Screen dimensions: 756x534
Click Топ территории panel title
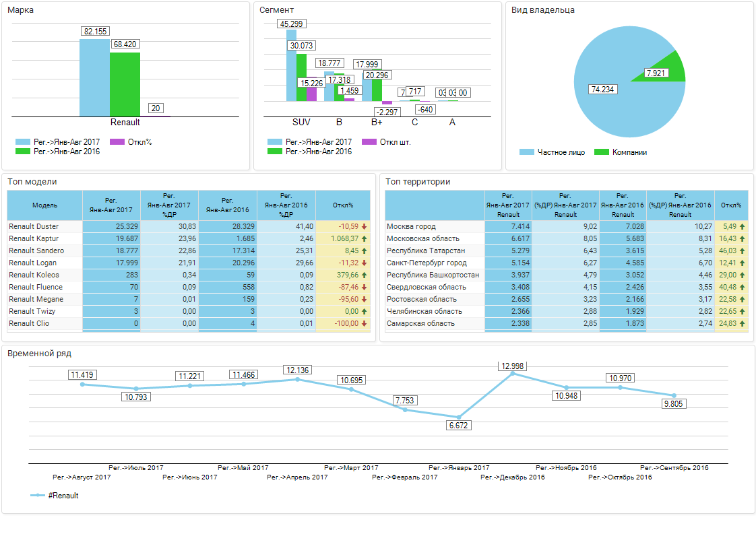pyautogui.click(x=418, y=182)
